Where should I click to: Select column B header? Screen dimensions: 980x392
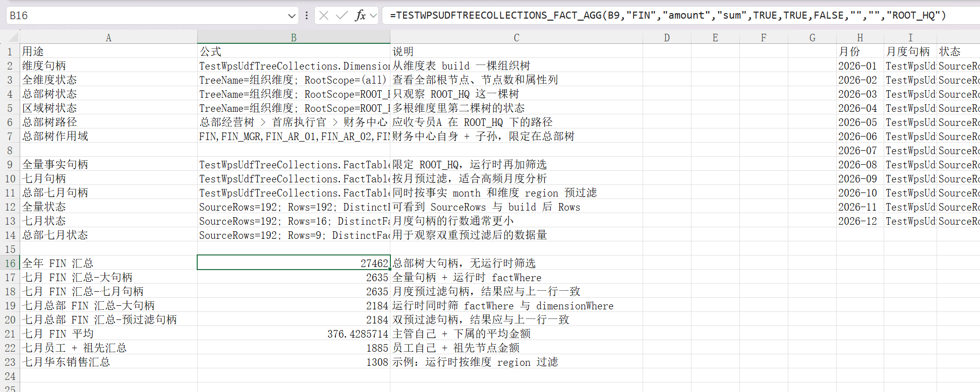[294, 38]
